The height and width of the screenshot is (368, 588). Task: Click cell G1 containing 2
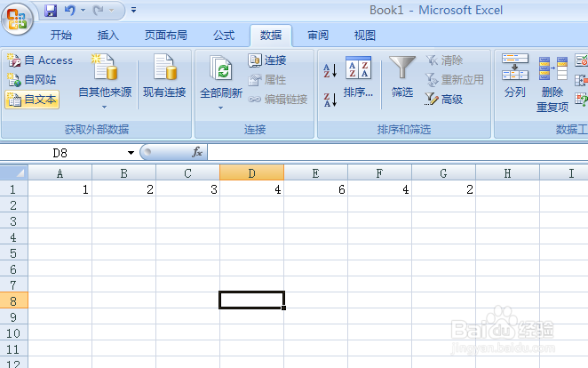point(443,189)
